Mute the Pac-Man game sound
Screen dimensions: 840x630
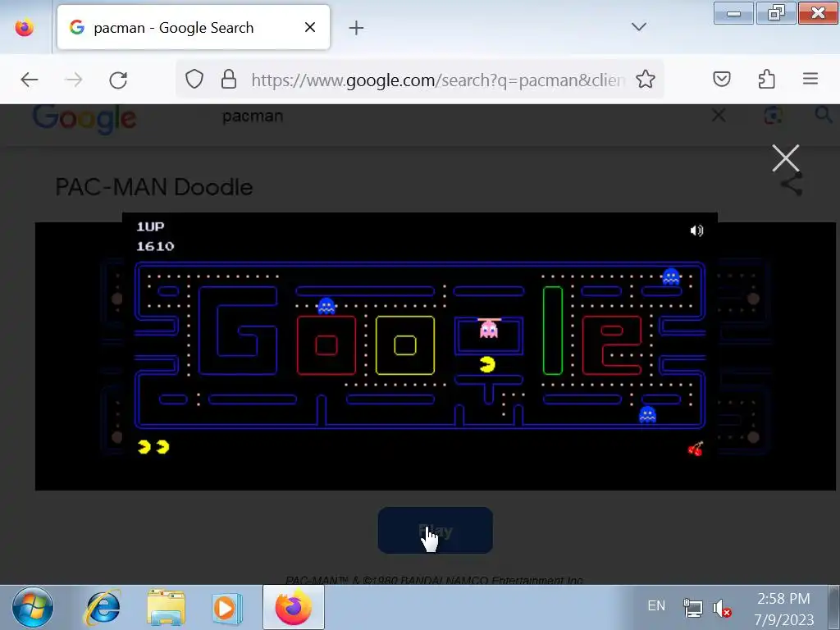point(696,231)
